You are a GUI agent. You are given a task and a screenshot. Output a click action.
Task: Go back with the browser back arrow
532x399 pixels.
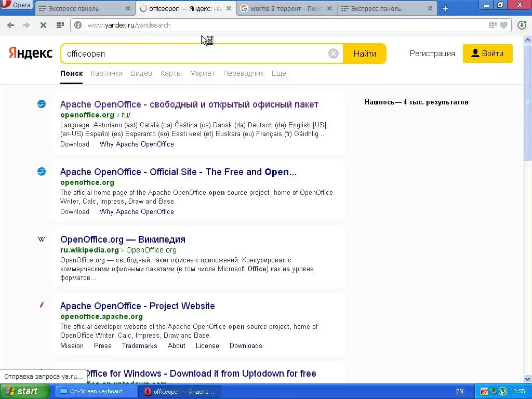point(10,25)
